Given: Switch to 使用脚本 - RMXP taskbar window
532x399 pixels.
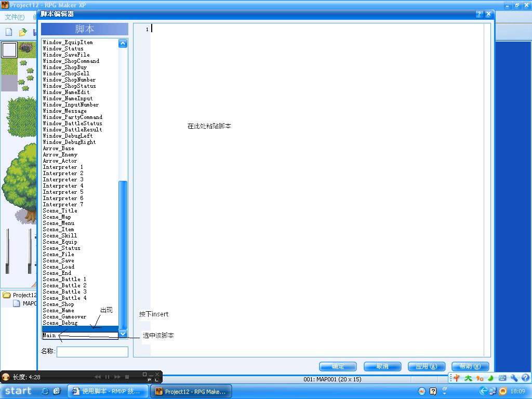Looking at the screenshot, I should click(108, 391).
